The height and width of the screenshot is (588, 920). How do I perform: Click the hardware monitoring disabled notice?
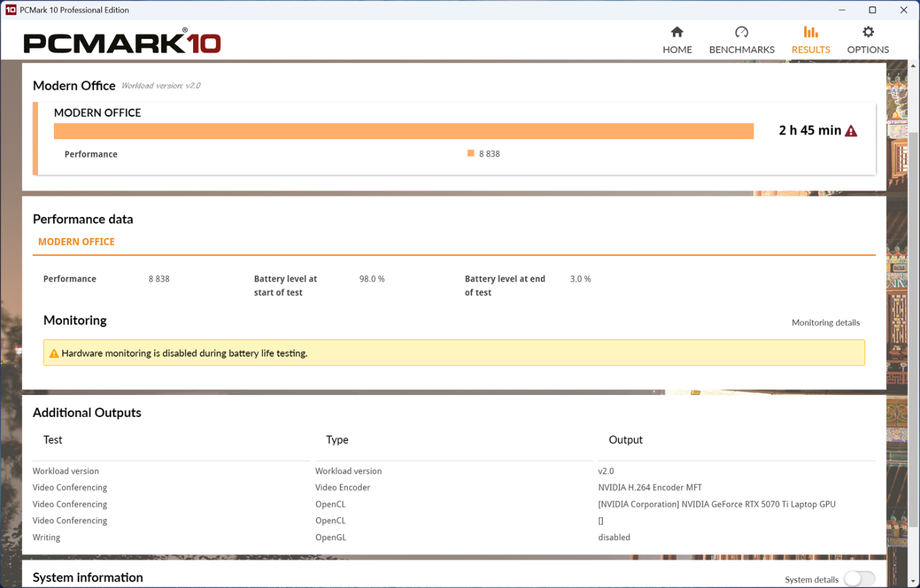point(454,353)
